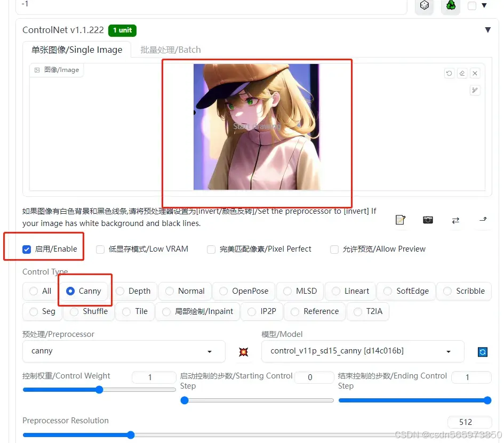This screenshot has height=443, width=504.
Task: Enable webcam input via the camera icon
Action: click(428, 220)
